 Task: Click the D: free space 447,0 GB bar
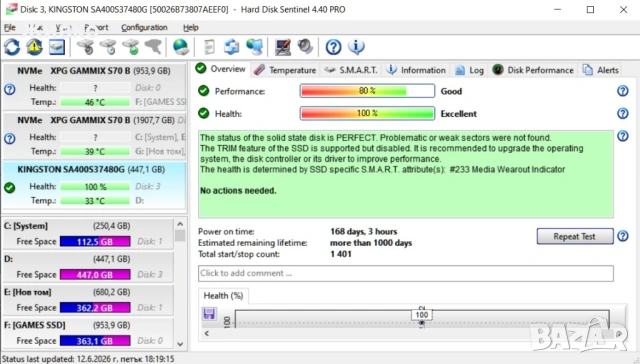[x=95, y=275]
